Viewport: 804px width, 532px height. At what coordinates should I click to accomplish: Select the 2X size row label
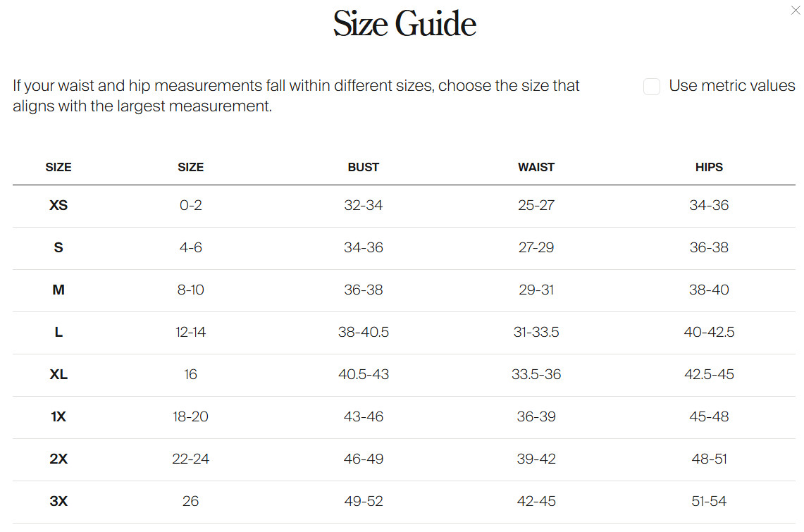pyautogui.click(x=58, y=459)
